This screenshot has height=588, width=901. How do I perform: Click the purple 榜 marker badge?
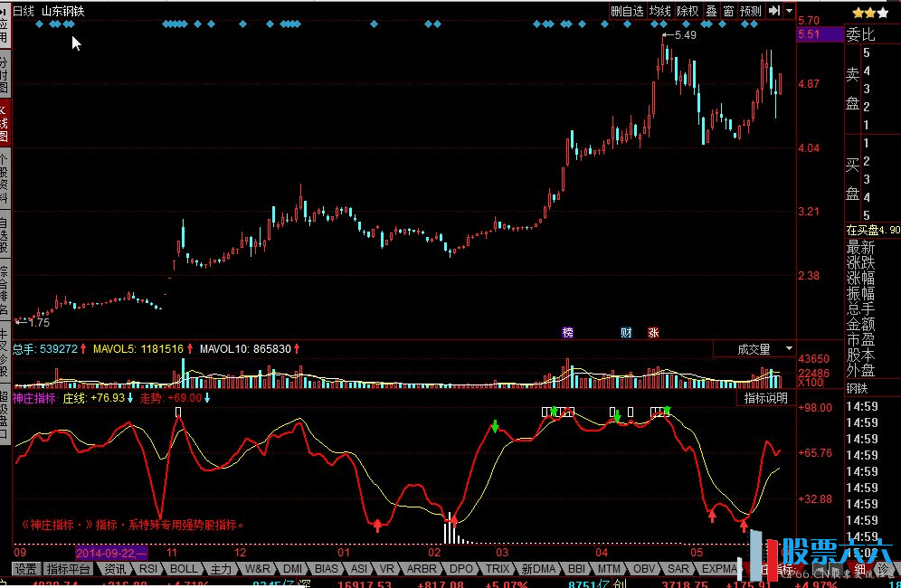click(567, 332)
